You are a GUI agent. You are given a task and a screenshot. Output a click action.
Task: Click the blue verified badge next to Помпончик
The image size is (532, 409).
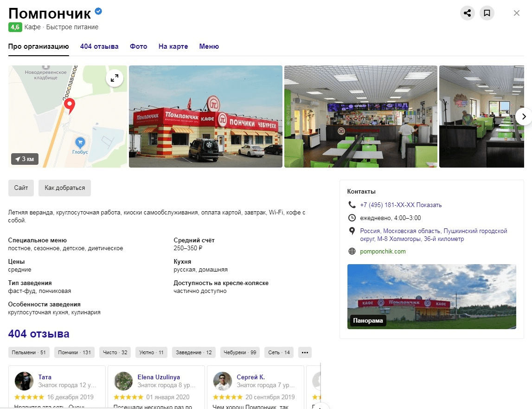click(x=98, y=11)
